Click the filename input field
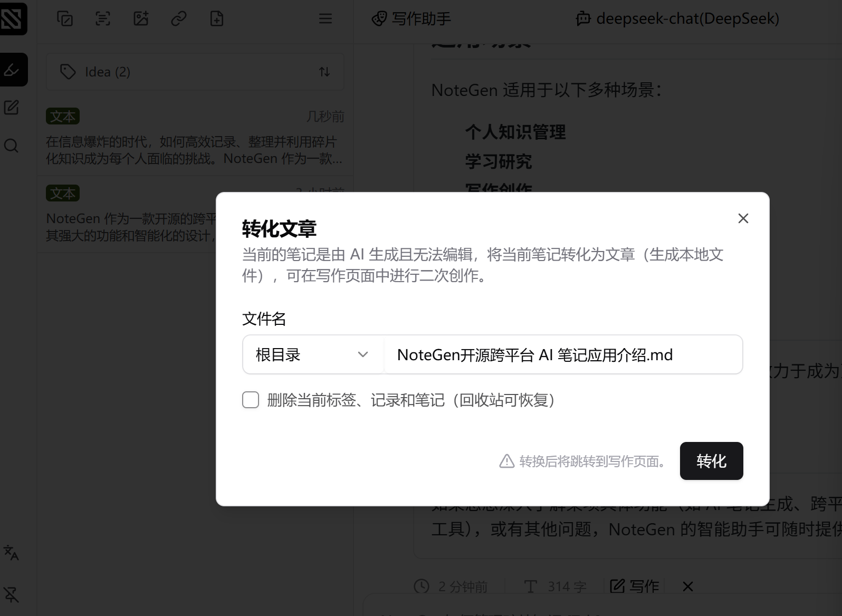 point(563,354)
